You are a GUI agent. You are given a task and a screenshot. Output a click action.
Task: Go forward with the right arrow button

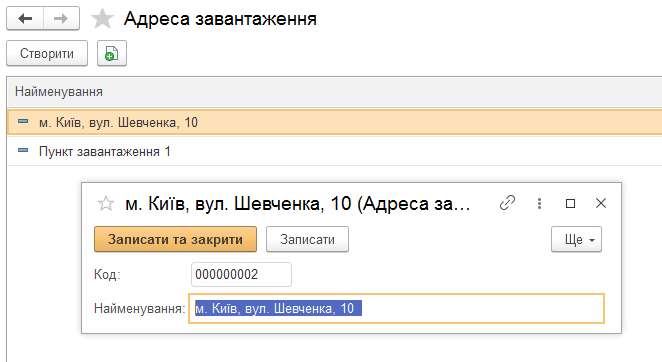coord(61,19)
